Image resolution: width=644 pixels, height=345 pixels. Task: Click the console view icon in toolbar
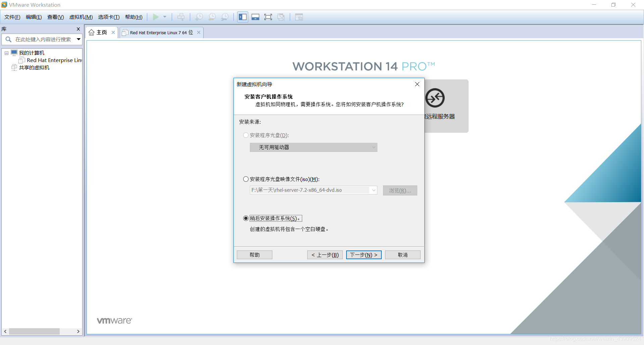(299, 17)
